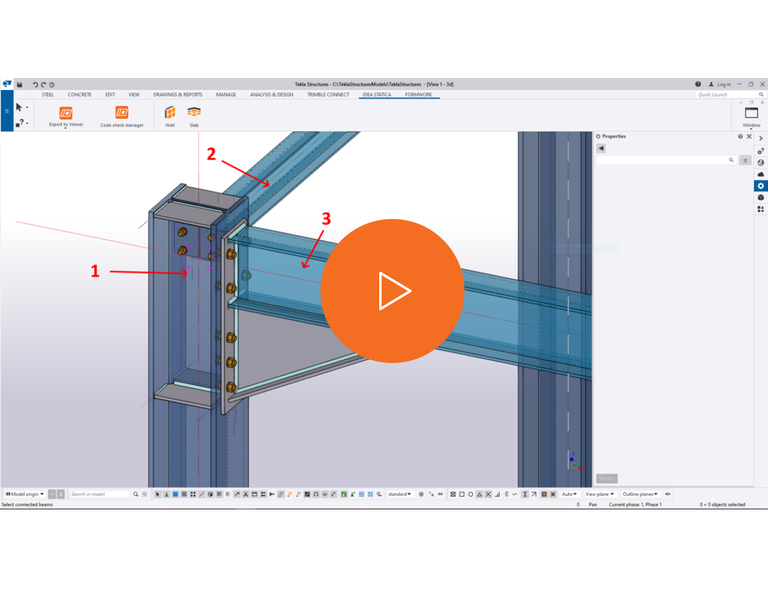This screenshot has width=768, height=600.
Task: Play the video with the orange button
Action: tap(392, 291)
